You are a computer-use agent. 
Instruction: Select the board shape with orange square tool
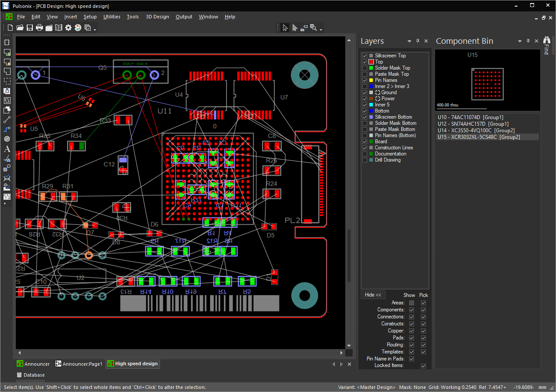[7, 62]
